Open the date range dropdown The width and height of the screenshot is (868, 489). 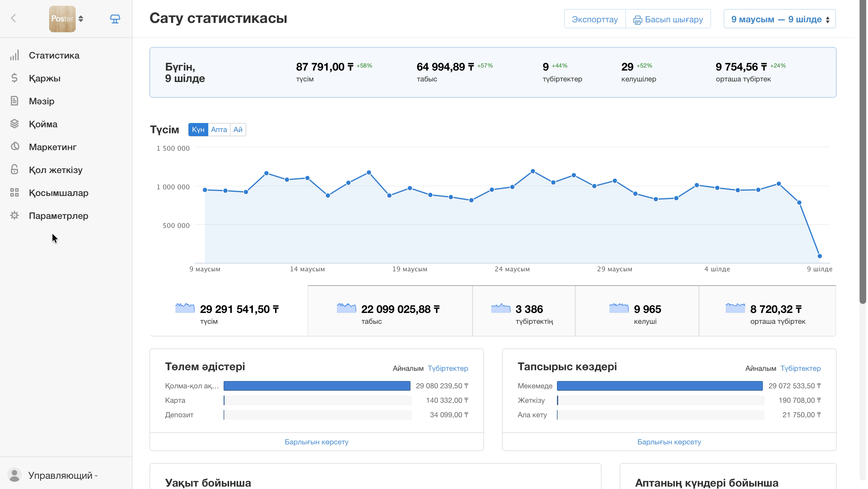pyautogui.click(x=779, y=19)
